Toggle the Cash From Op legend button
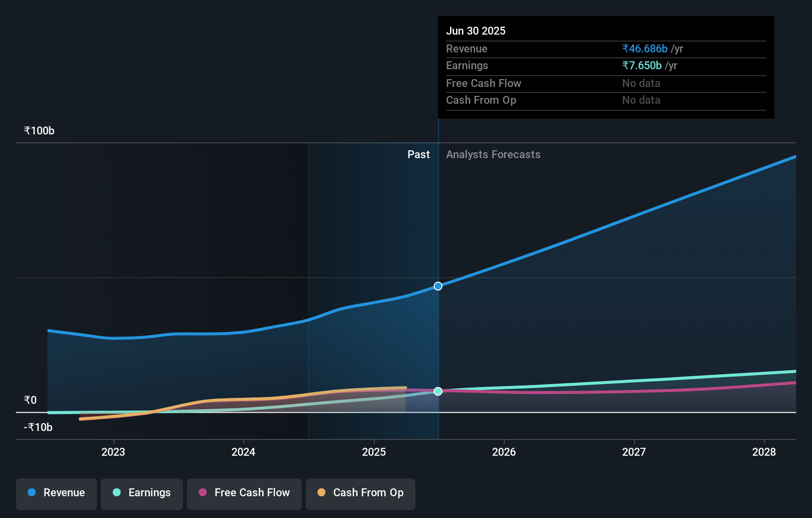Image resolution: width=812 pixels, height=518 pixels. click(x=361, y=493)
